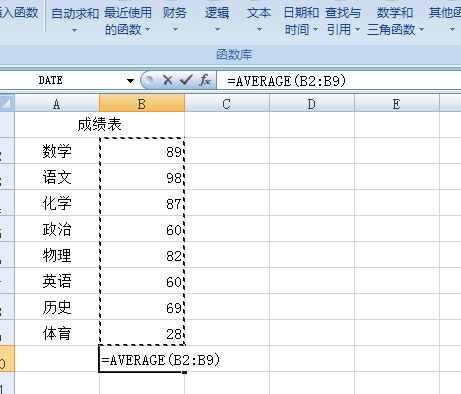Open the More Functions (其他函数) dropdown
The height and width of the screenshot is (394, 461).
click(x=445, y=21)
